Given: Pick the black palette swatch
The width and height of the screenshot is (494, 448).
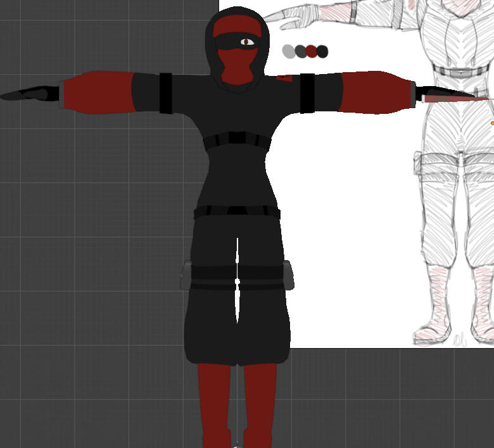Looking at the screenshot, I should point(322,51).
